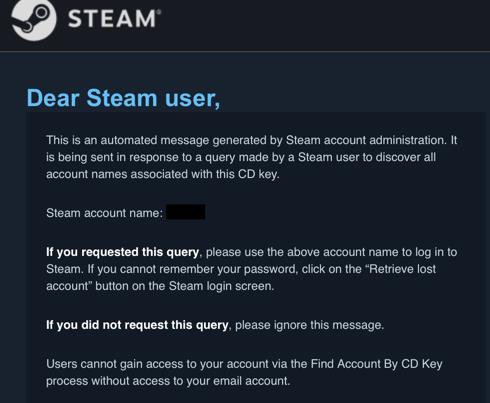
Task: Click 'Steam account administration' in the first line
Action: coord(366,140)
